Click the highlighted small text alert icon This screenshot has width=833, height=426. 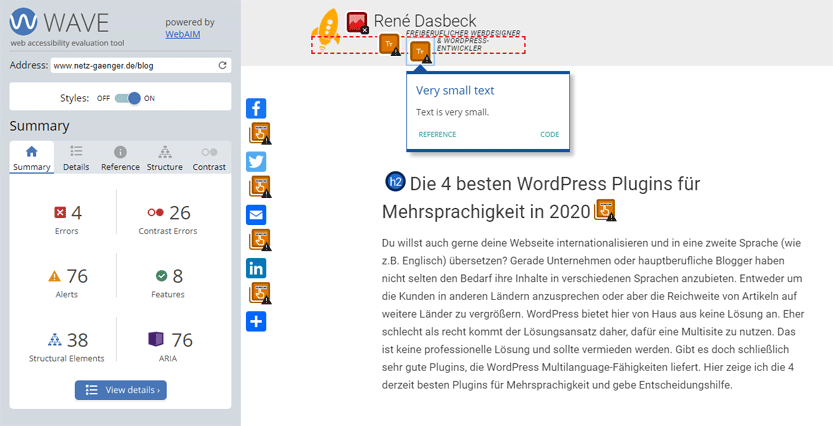coord(421,52)
